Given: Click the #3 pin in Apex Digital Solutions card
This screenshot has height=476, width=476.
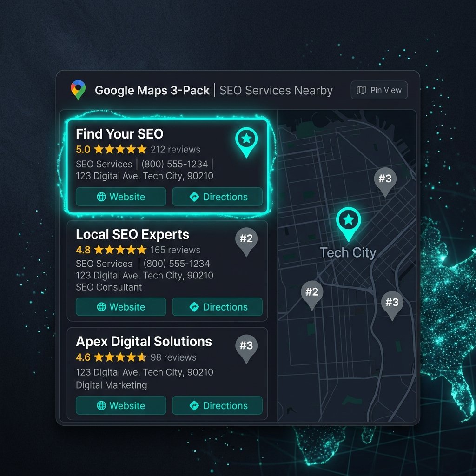Looking at the screenshot, I should (246, 349).
